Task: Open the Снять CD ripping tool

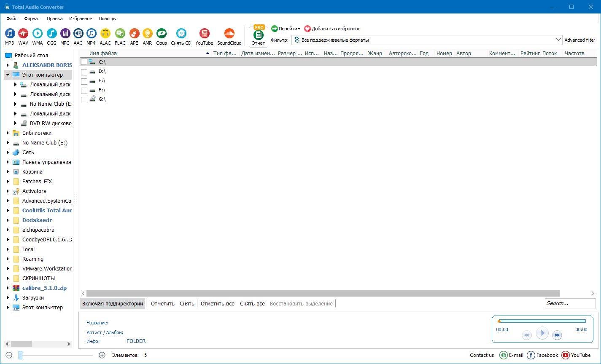Action: click(x=181, y=37)
